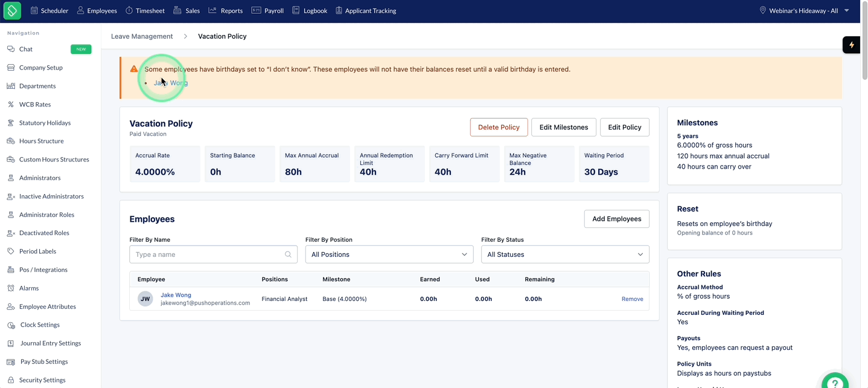Open the Reports menu

226,10
